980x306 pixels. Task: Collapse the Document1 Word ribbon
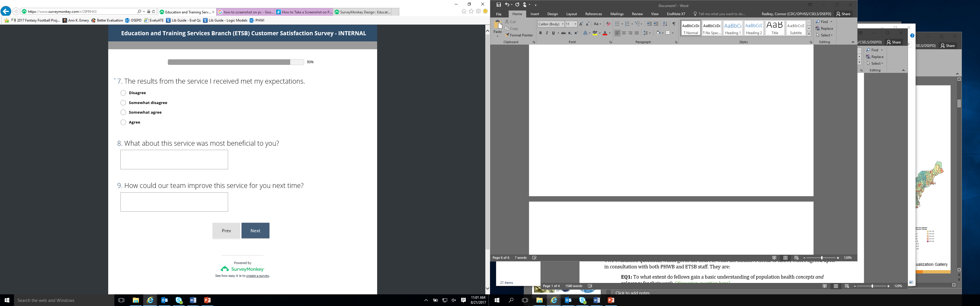click(853, 42)
